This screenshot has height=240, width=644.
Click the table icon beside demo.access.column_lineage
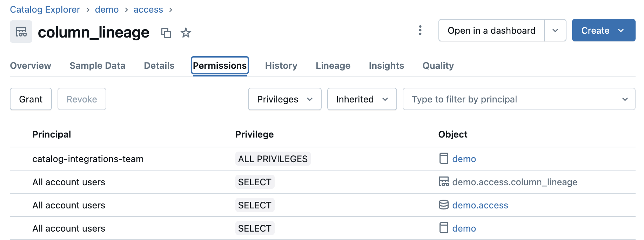coord(443,182)
